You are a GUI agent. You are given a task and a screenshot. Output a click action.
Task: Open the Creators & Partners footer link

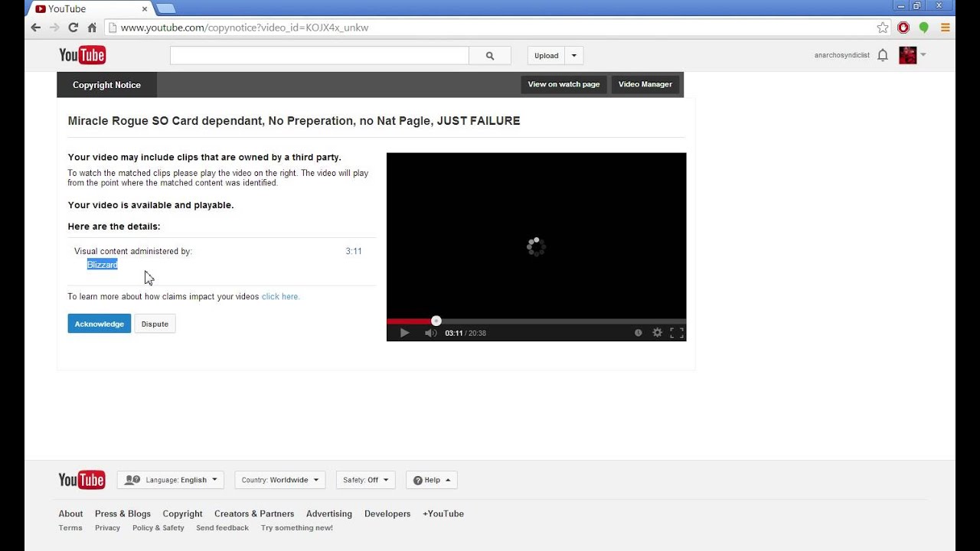point(254,514)
